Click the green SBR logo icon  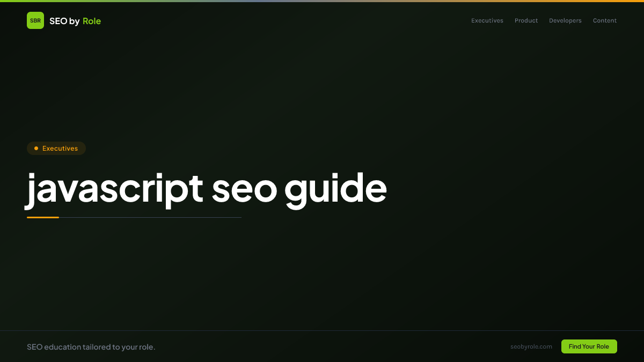pyautogui.click(x=35, y=20)
